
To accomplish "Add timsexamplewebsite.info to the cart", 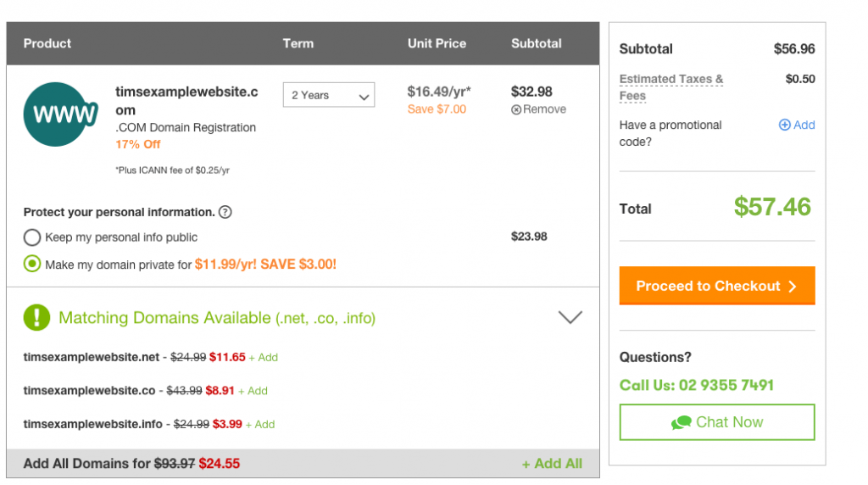I will [x=260, y=425].
